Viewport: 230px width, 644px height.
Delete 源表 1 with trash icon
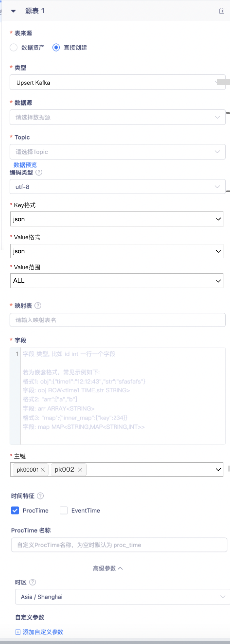(x=222, y=11)
